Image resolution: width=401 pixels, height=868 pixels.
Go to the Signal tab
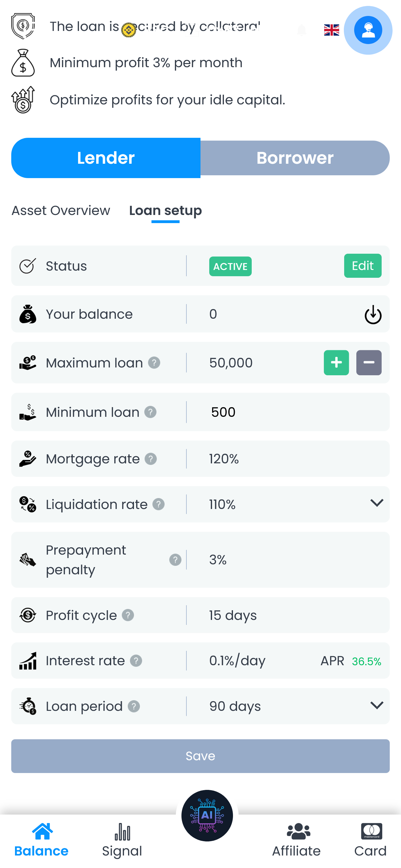pyautogui.click(x=122, y=840)
